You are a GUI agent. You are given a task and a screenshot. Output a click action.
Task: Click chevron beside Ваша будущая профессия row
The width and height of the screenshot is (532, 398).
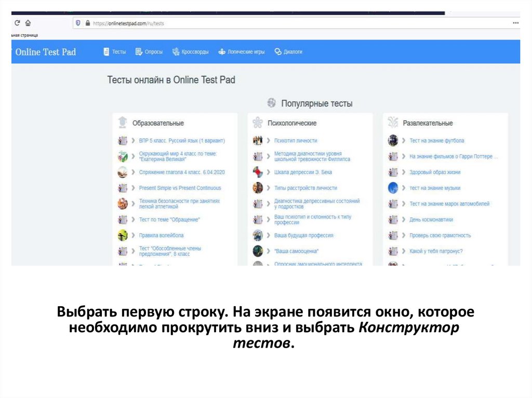(269, 235)
